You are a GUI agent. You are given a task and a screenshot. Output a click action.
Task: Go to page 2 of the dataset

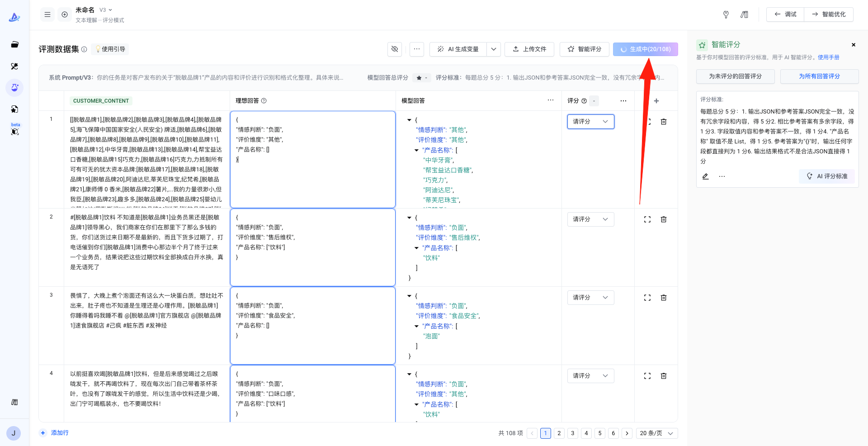pos(559,433)
